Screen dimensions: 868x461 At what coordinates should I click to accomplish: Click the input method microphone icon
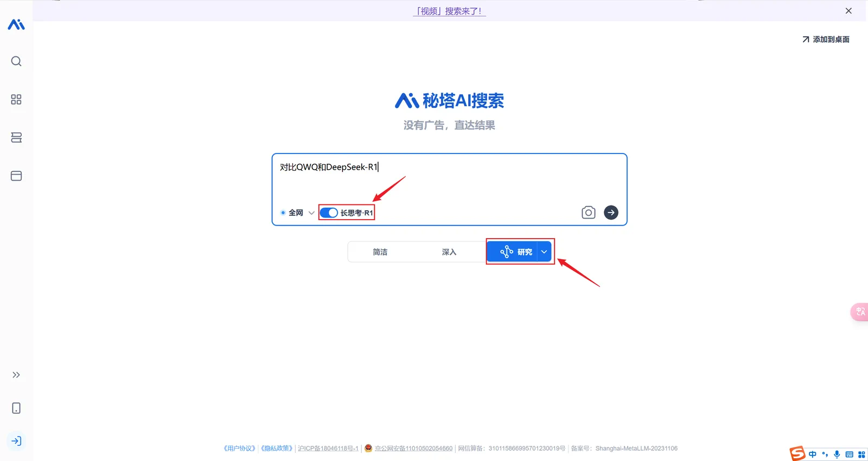837,454
